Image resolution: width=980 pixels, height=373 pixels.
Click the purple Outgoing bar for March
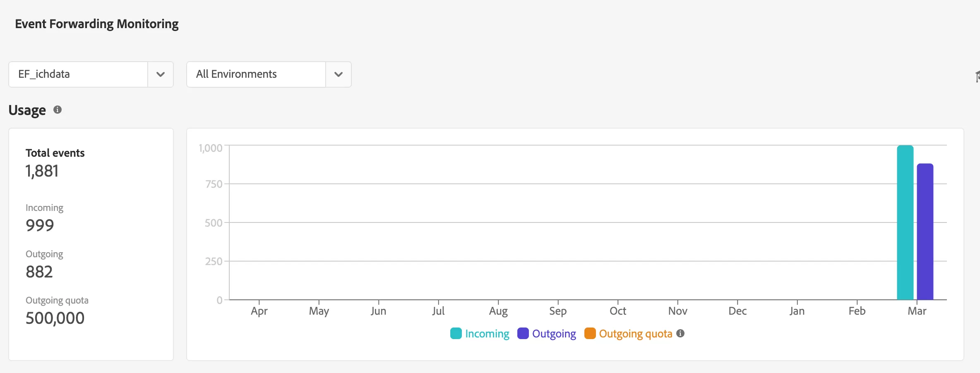coord(925,232)
